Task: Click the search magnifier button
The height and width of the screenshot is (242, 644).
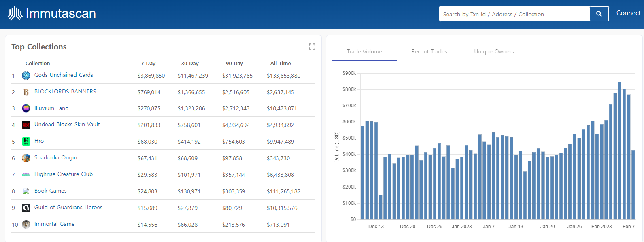Action: [599, 14]
